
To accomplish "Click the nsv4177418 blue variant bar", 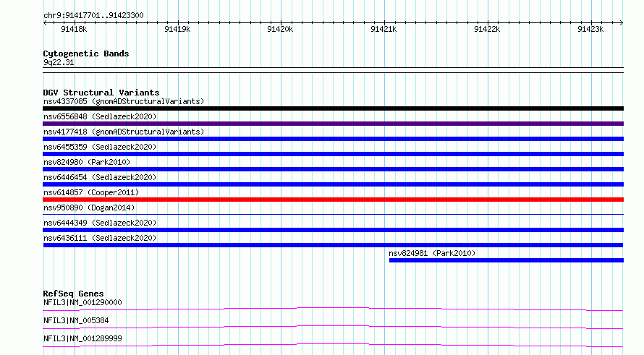I will tap(333, 139).
